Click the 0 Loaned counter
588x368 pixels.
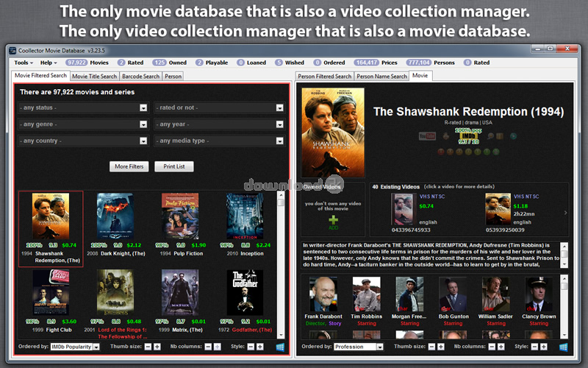(x=251, y=63)
